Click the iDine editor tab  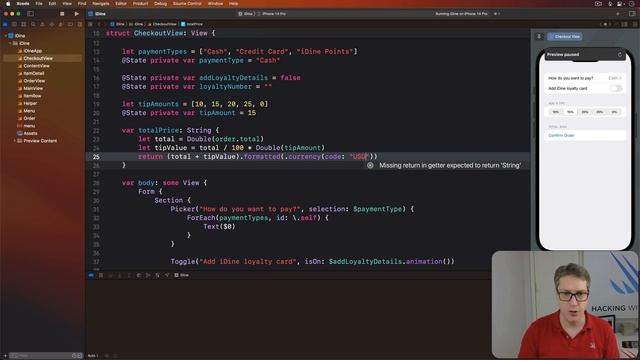[x=97, y=14]
